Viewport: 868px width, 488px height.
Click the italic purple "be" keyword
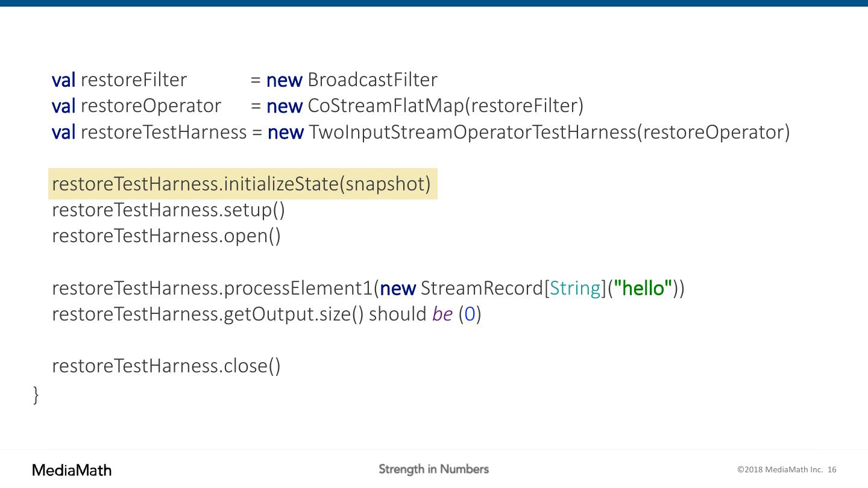click(x=442, y=314)
